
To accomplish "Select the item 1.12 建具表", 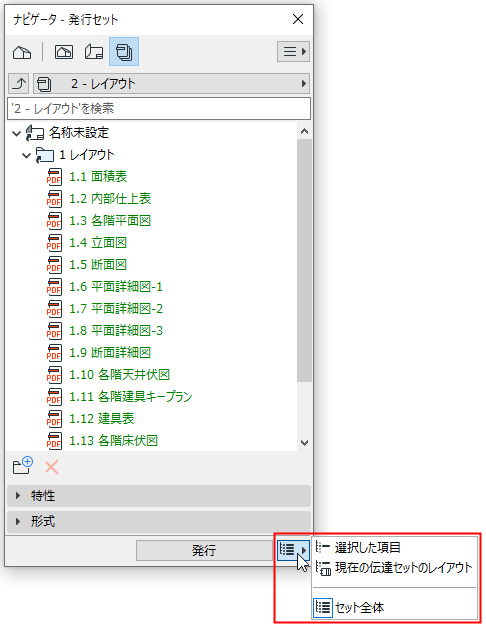I will pyautogui.click(x=101, y=419).
